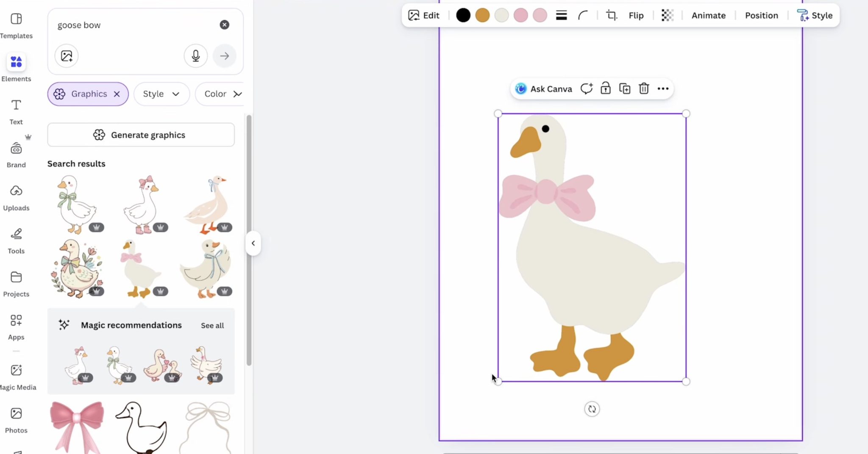Viewport: 868px width, 454px height.
Task: Open the Color filter dropdown
Action: pos(222,94)
